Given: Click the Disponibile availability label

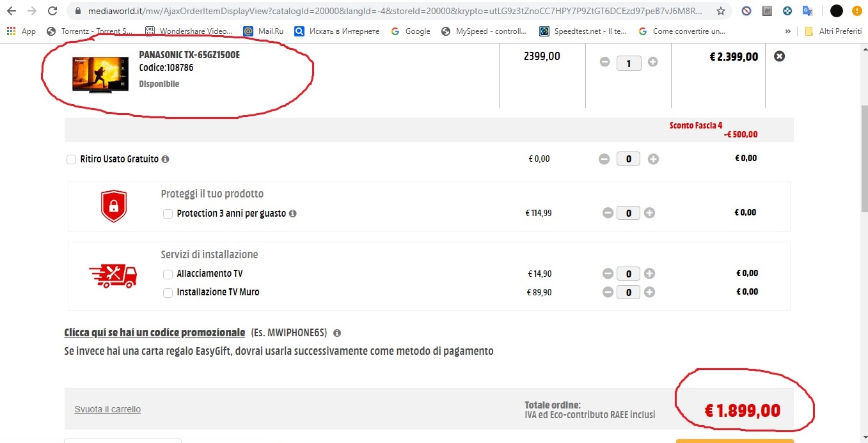Looking at the screenshot, I should (159, 84).
